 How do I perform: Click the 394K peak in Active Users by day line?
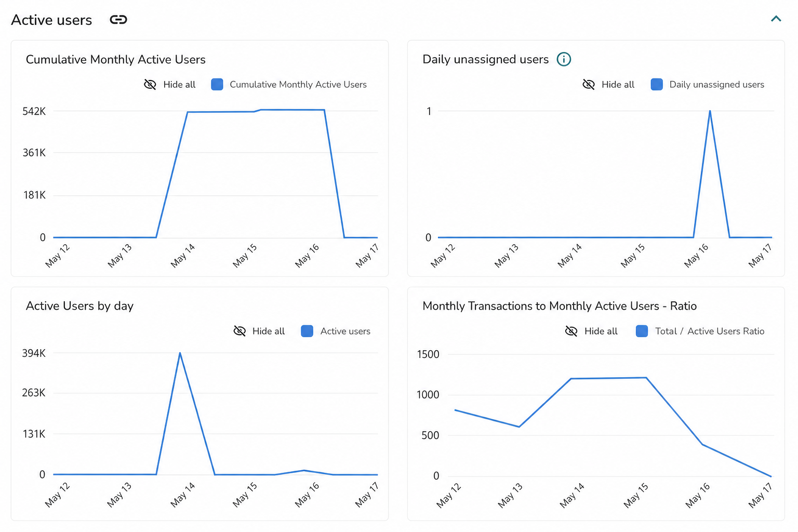point(180,353)
